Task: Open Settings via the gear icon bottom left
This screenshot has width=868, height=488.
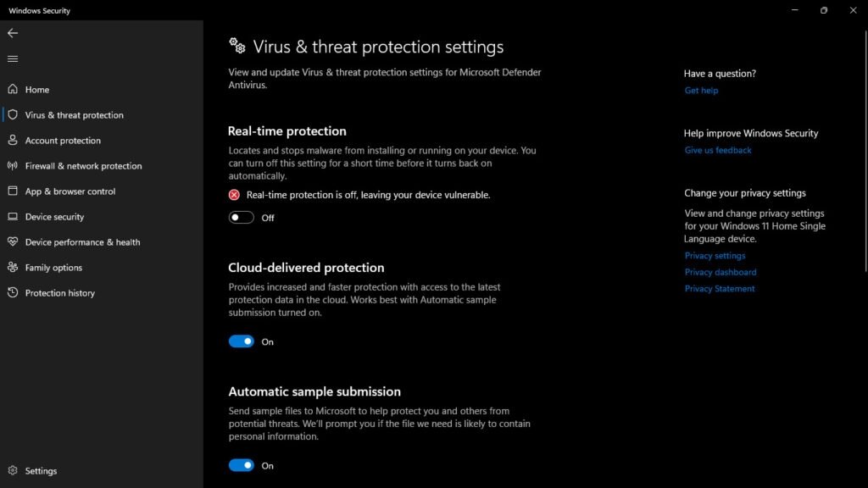Action: [12, 470]
